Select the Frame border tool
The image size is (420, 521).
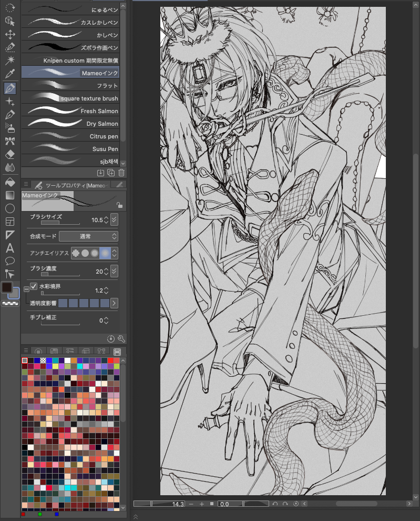[x=10, y=222]
